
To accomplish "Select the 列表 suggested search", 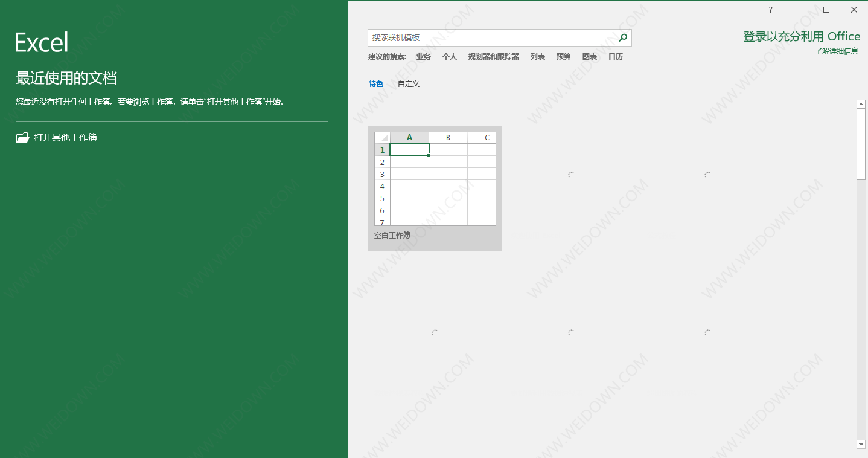I will pos(538,57).
